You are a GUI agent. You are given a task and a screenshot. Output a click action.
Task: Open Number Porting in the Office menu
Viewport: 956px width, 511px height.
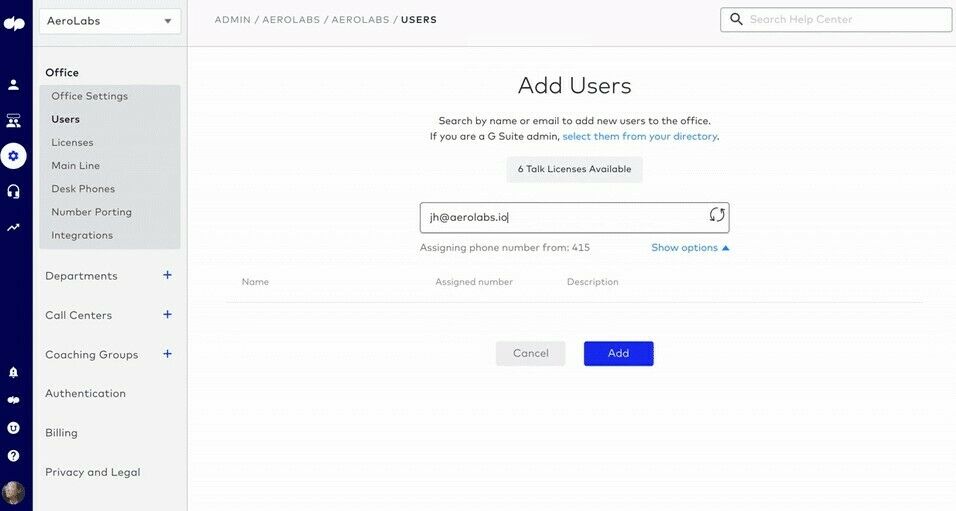[x=91, y=212]
